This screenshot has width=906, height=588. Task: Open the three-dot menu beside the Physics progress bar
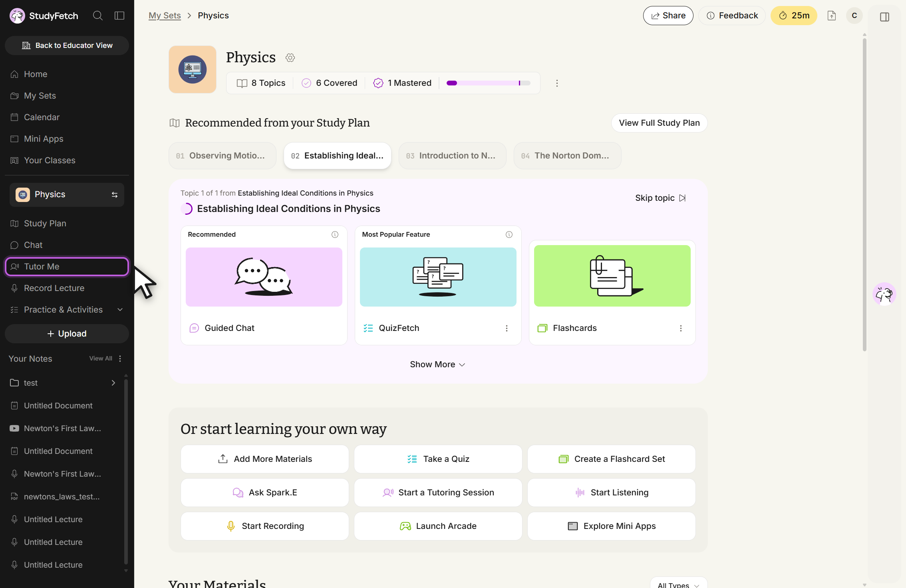pos(557,83)
